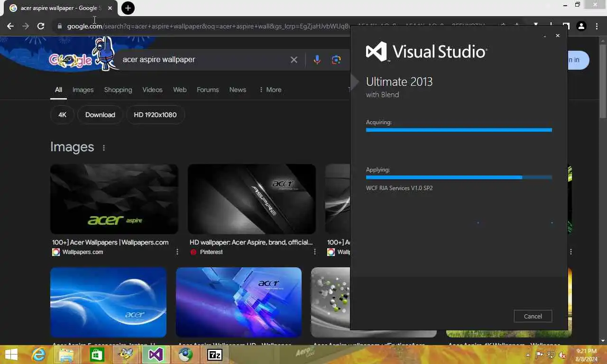This screenshot has width=607, height=364.
Task: Close the acer aspire wallpaper tab
Action: [110, 8]
